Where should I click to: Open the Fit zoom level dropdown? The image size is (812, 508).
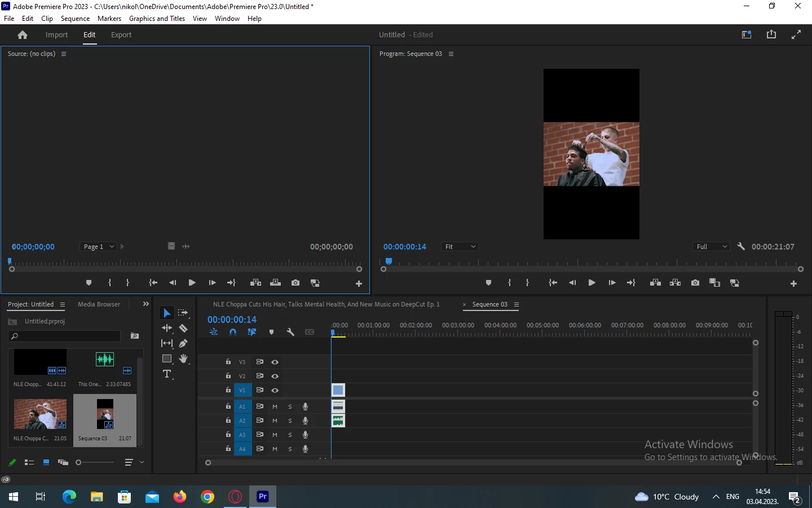[x=460, y=247]
